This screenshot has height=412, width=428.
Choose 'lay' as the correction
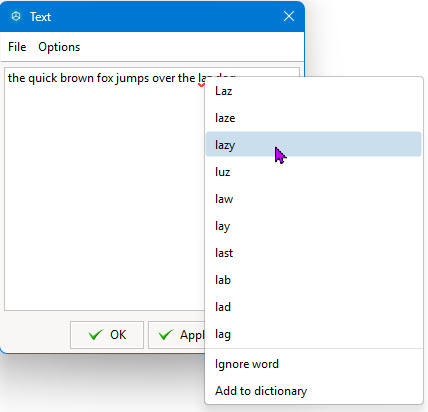click(313, 226)
